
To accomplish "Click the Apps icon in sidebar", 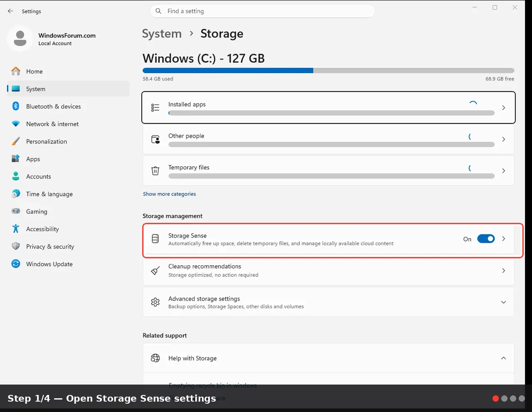I will coord(16,159).
